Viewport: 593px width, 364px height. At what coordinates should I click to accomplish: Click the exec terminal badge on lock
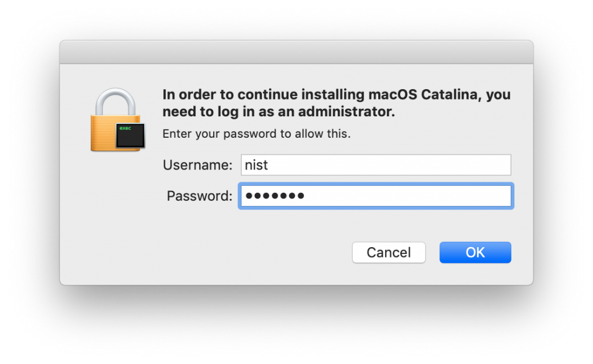pyautogui.click(x=130, y=135)
